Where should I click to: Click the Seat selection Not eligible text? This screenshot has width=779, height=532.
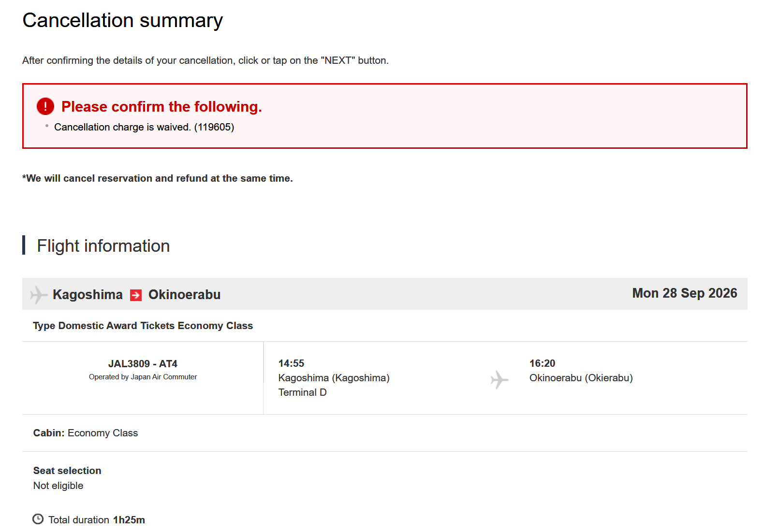tap(67, 478)
